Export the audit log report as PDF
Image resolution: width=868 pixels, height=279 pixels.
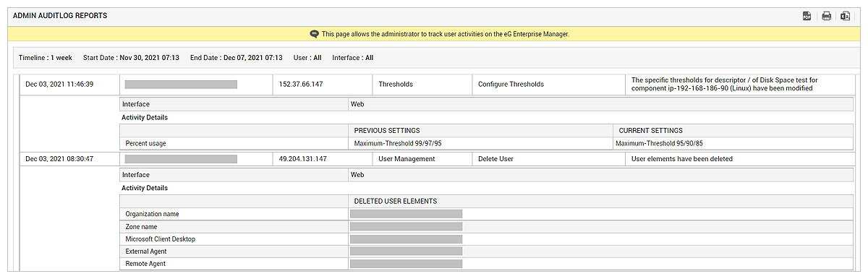[807, 16]
